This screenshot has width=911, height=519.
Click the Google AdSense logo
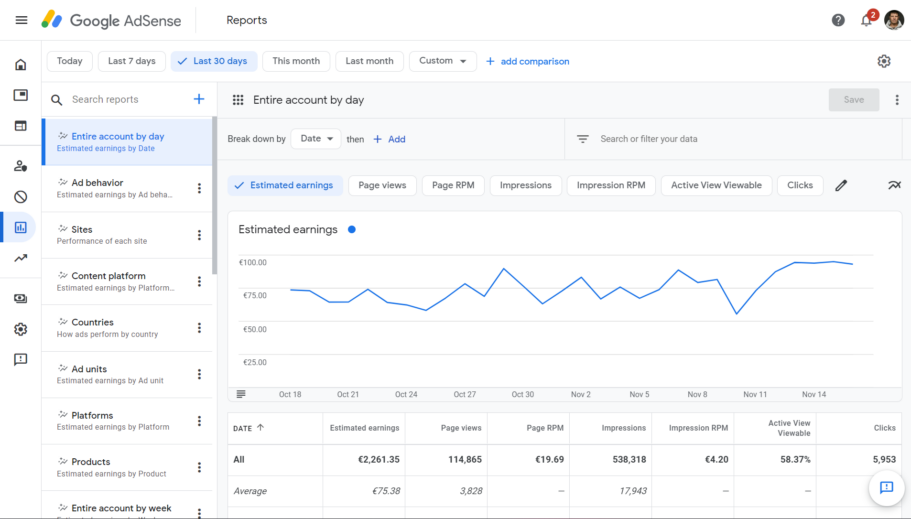111,20
